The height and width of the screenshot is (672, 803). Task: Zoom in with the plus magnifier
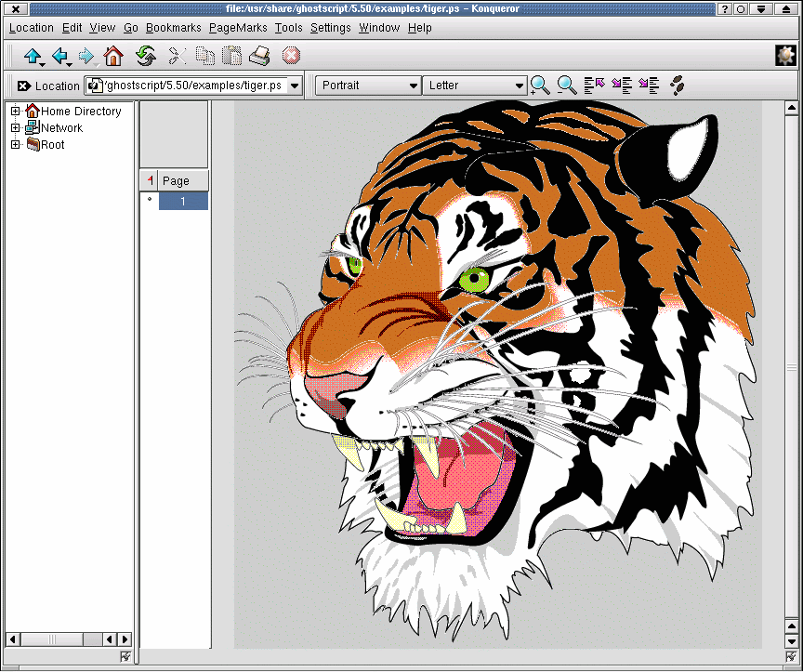click(x=540, y=85)
